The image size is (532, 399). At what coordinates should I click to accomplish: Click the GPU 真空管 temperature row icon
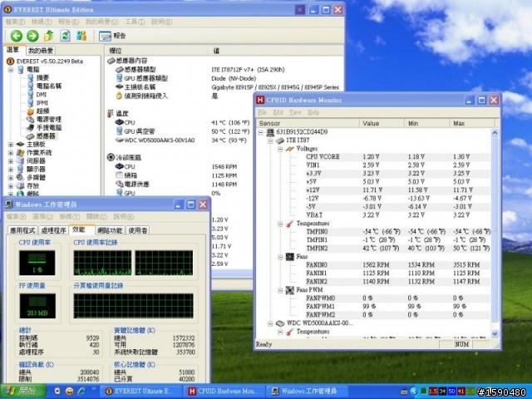[x=120, y=131]
